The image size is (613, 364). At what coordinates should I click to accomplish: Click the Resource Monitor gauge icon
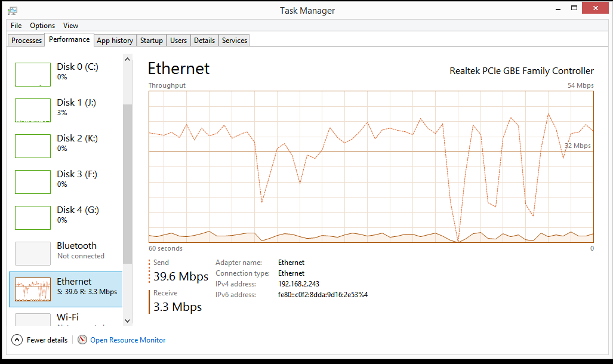(82, 340)
